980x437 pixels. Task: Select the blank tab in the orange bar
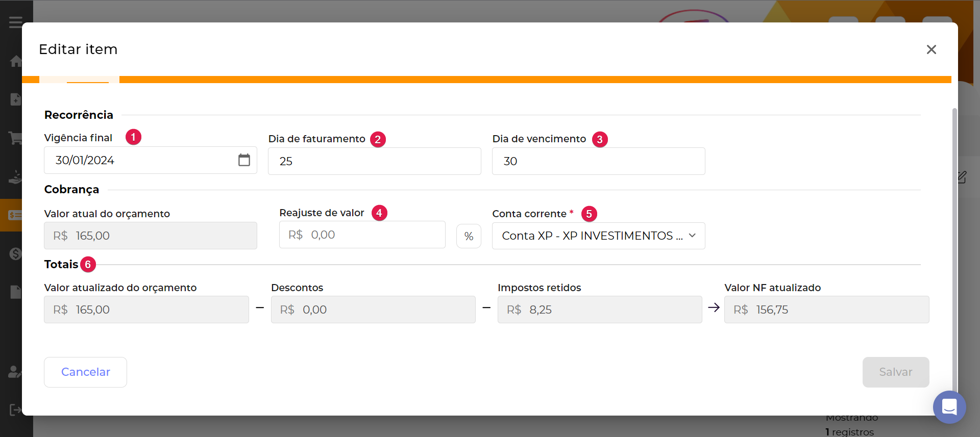pyautogui.click(x=79, y=80)
